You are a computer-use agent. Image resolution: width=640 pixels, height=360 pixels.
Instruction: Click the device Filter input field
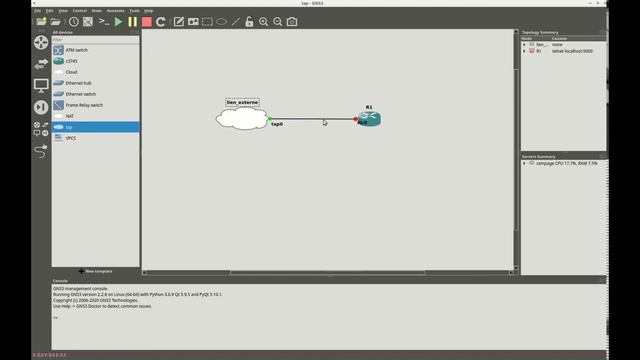coord(96,40)
